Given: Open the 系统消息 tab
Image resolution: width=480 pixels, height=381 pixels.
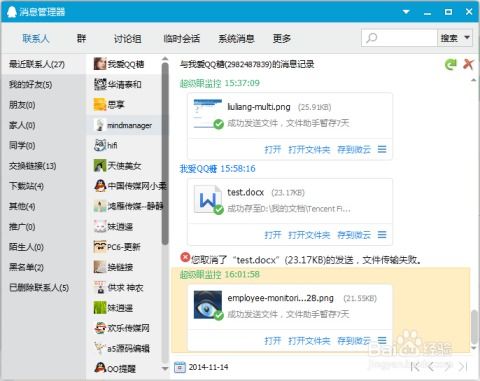Looking at the screenshot, I should 236,39.
